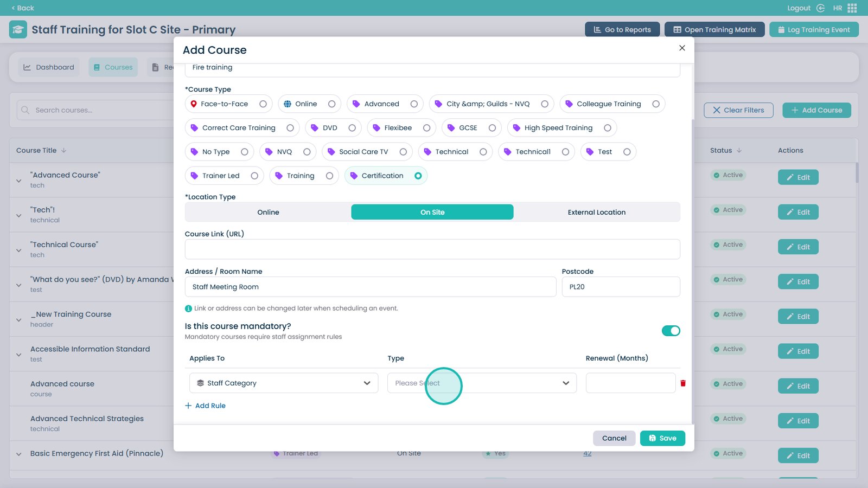Click the Logout icon in top bar
The image size is (868, 488).
[x=820, y=8]
